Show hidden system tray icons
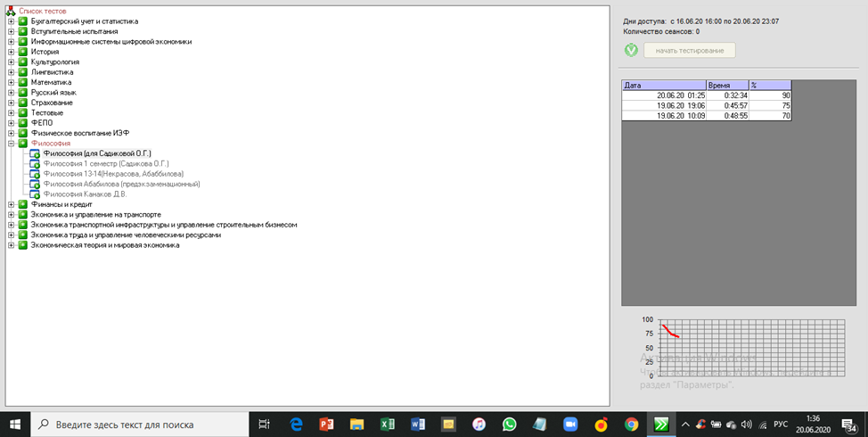The height and width of the screenshot is (437, 868). coord(685,425)
